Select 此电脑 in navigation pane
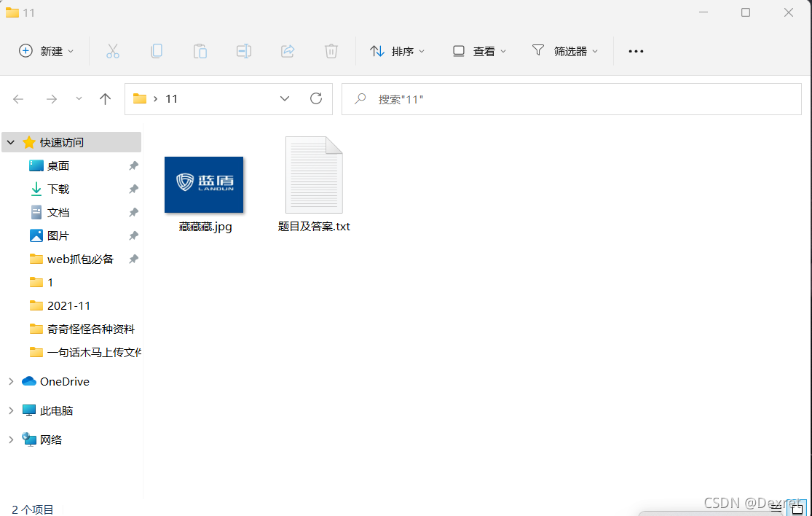Viewport: 812px width, 516px height. [56, 410]
